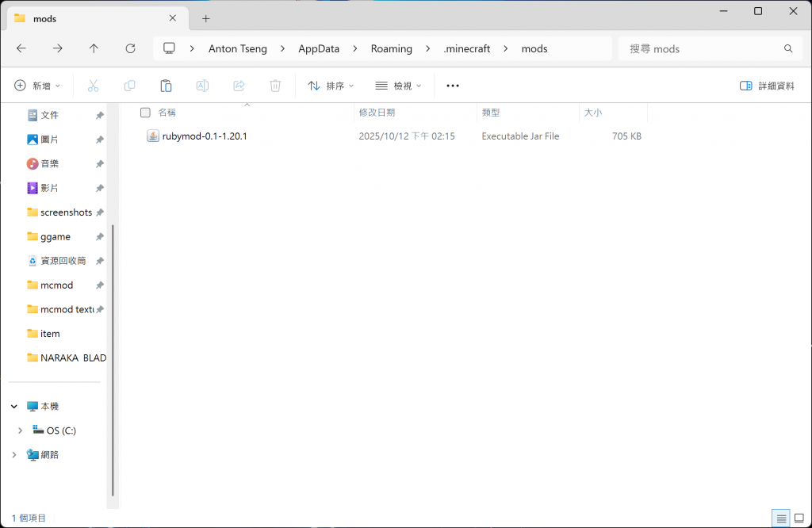Collapse the 本機 tree node
The width and height of the screenshot is (812, 528).
[14, 407]
